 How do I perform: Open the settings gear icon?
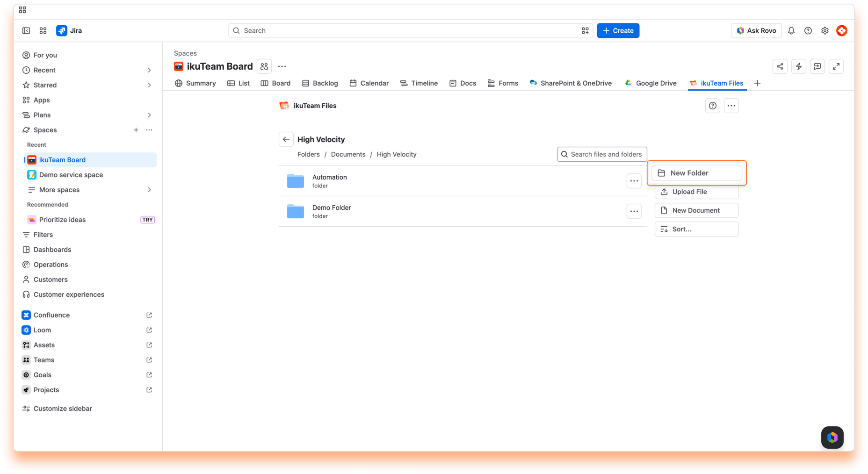coord(825,31)
